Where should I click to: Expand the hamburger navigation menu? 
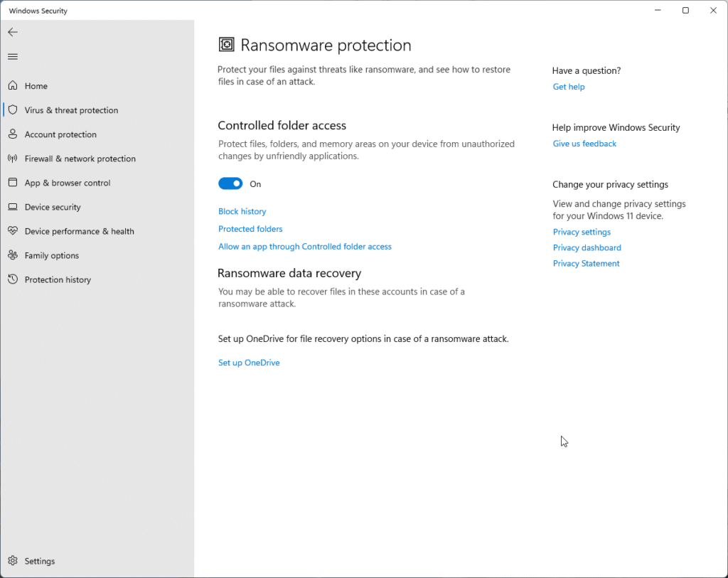tap(13, 57)
